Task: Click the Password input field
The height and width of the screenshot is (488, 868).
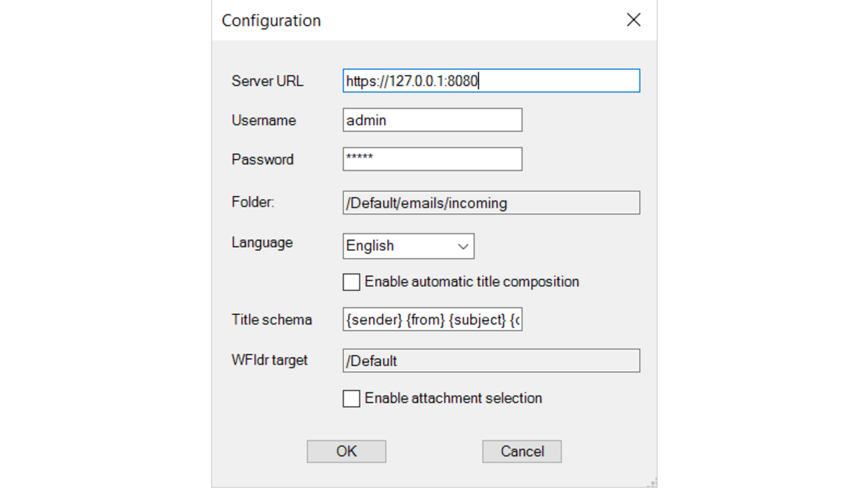Action: (432, 159)
